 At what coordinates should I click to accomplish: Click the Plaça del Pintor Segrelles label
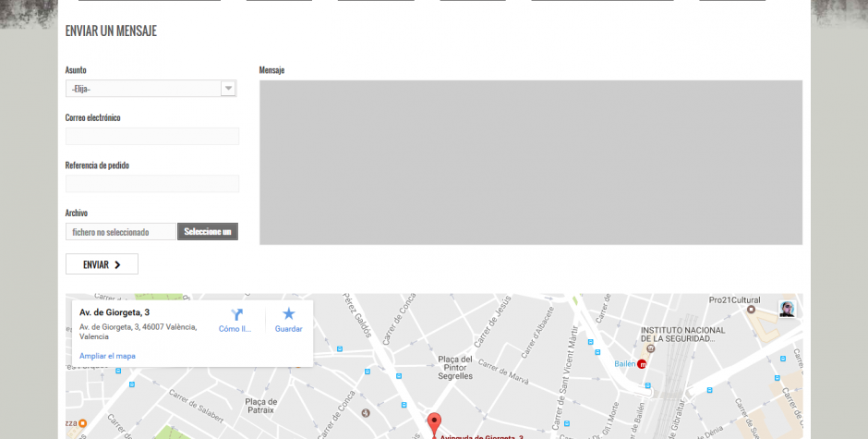[x=455, y=368]
